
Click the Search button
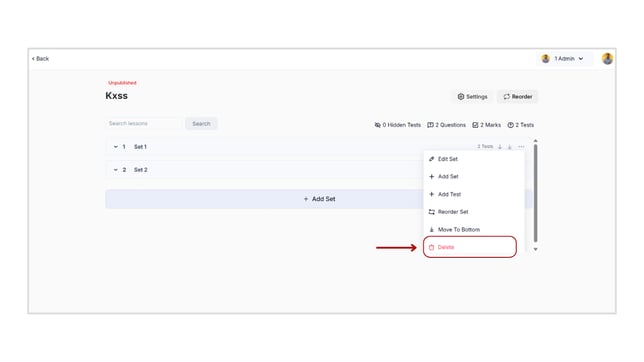tap(201, 124)
